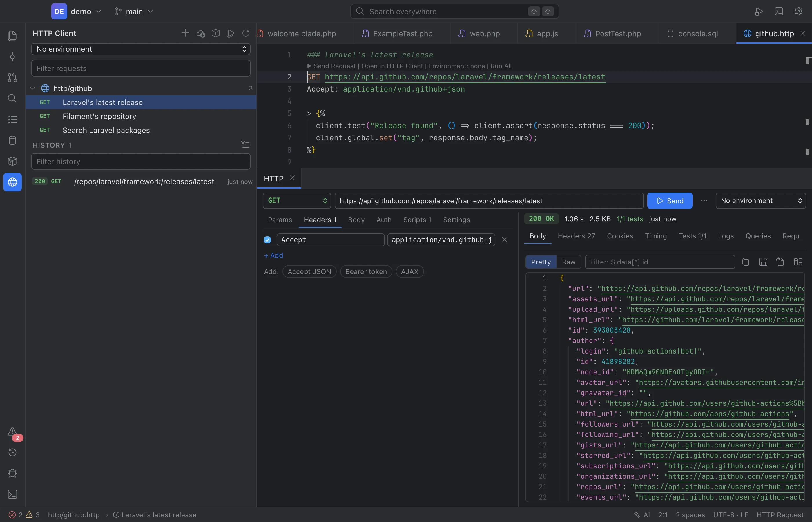Open the No environment dropdown in HTTP Client panel
The image size is (812, 522).
point(141,49)
